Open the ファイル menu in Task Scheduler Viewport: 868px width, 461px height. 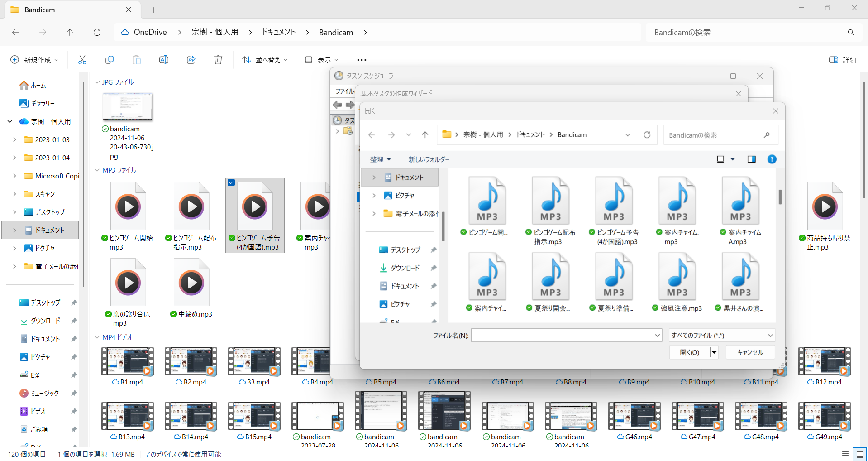point(345,91)
